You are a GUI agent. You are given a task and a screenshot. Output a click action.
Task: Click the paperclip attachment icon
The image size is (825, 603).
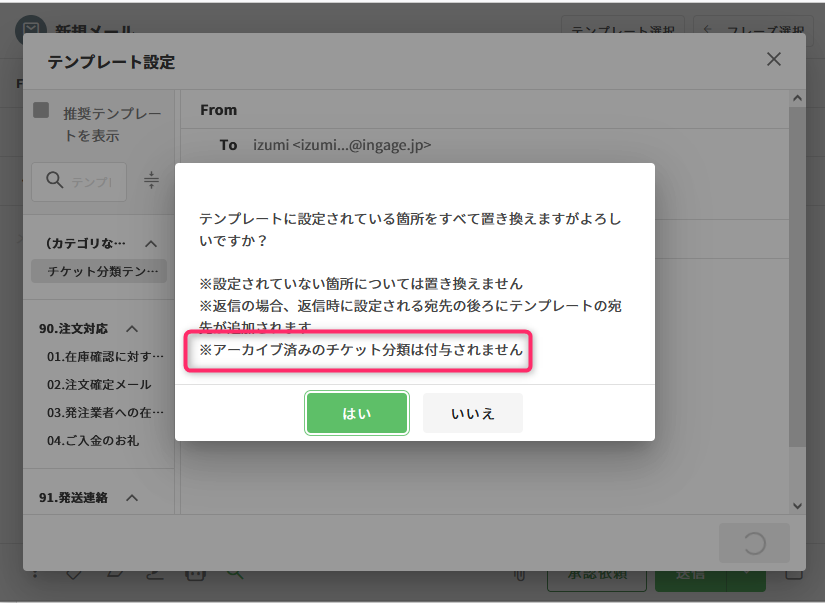click(519, 575)
